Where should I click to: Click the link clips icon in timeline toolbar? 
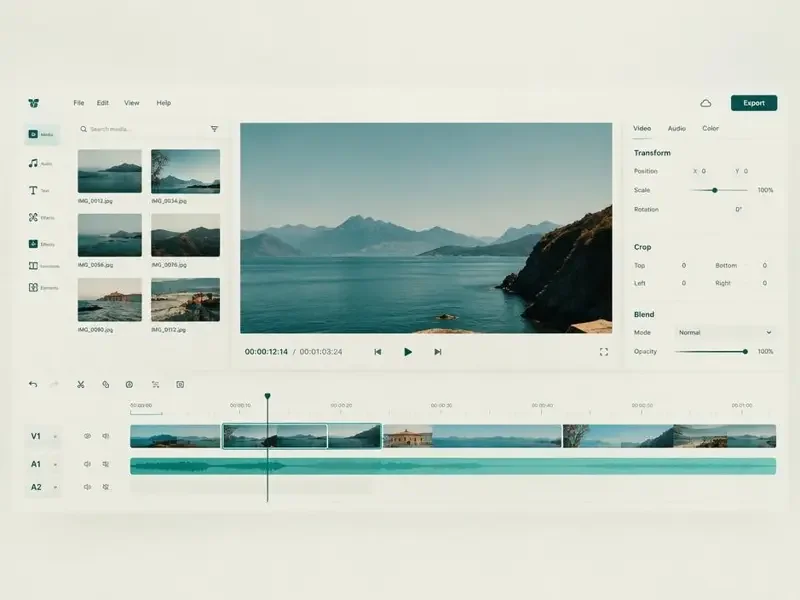pos(106,384)
